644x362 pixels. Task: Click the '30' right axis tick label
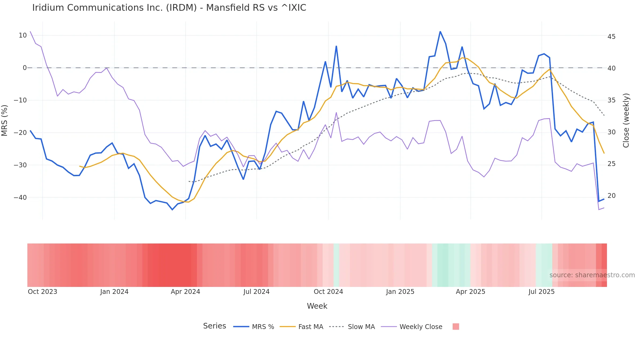[x=612, y=132]
